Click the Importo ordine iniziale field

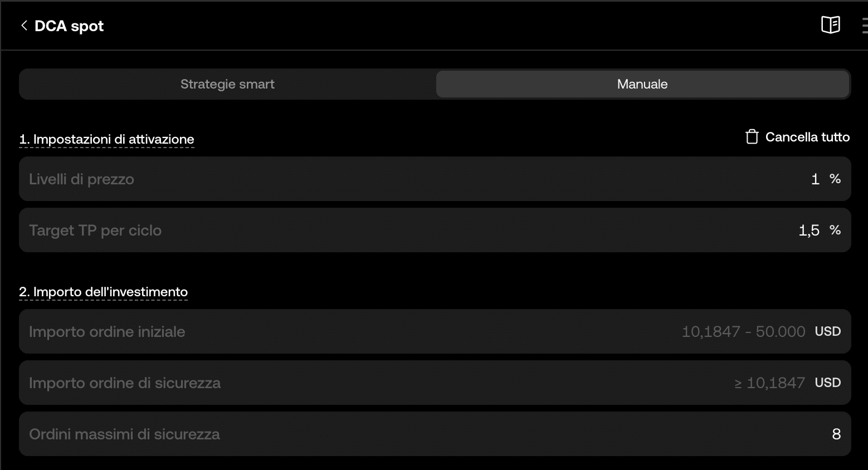pyautogui.click(x=435, y=331)
